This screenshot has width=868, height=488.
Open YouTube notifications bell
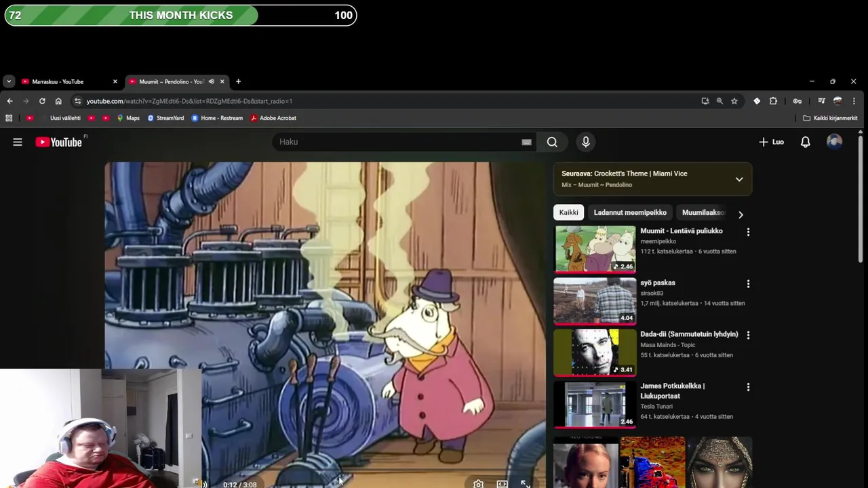pos(805,142)
